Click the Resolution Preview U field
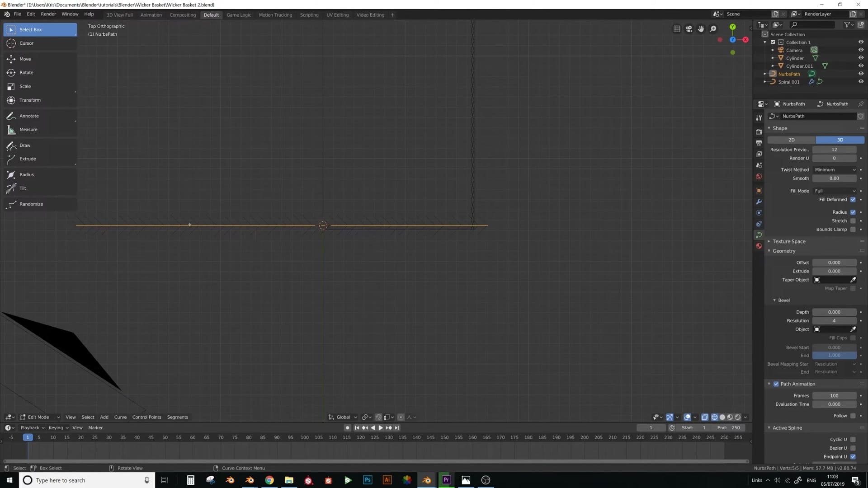This screenshot has width=868, height=488. pos(835,150)
